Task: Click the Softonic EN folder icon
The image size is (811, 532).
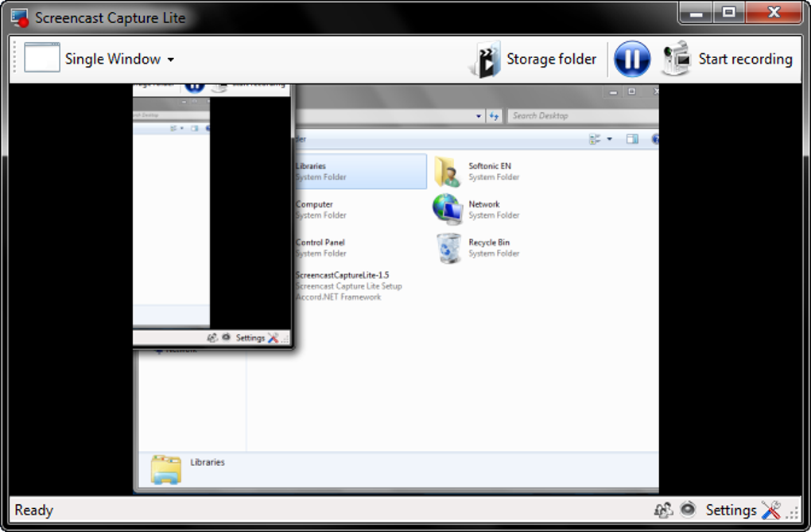Action: pyautogui.click(x=448, y=169)
